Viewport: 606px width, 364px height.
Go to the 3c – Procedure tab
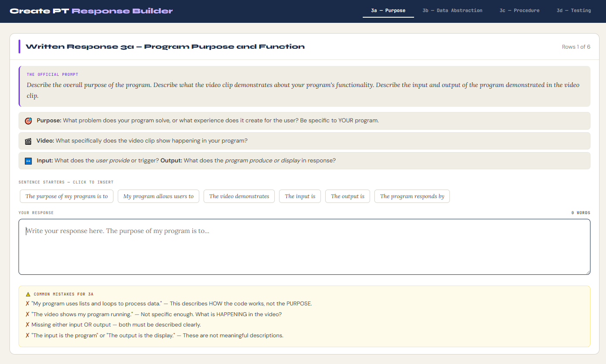tap(519, 10)
